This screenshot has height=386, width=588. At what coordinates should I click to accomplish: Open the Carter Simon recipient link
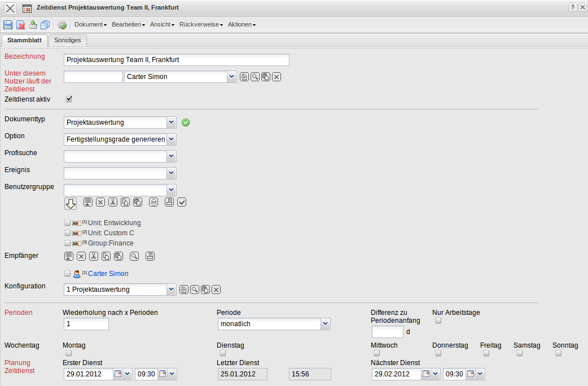pos(108,274)
